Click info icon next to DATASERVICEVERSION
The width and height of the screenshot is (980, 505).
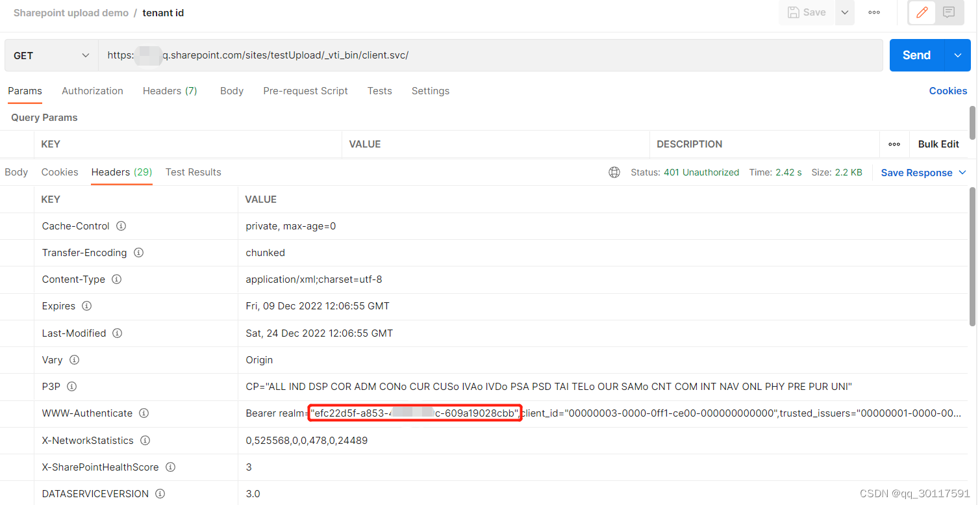(x=160, y=494)
